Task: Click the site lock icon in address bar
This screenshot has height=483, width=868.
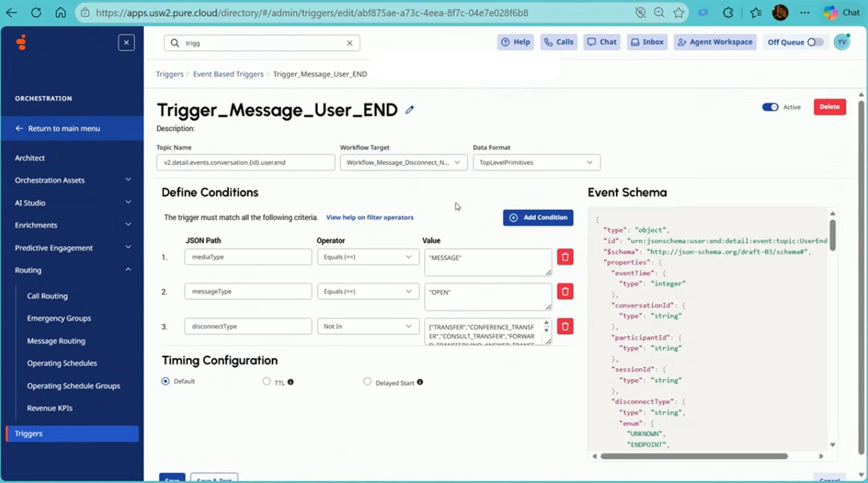Action: [x=85, y=12]
